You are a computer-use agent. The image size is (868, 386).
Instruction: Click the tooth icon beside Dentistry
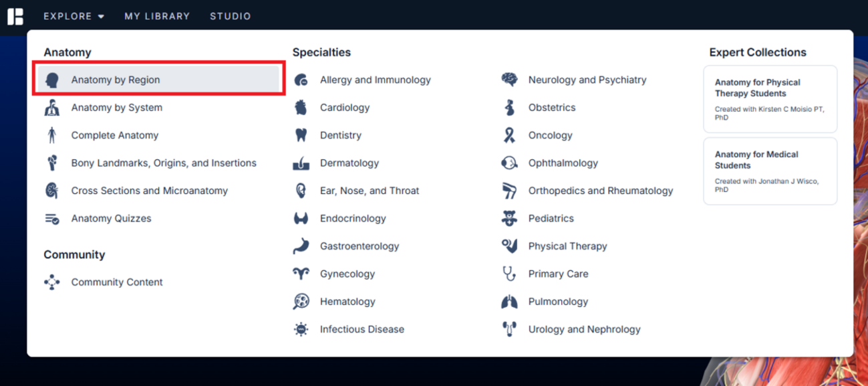301,135
